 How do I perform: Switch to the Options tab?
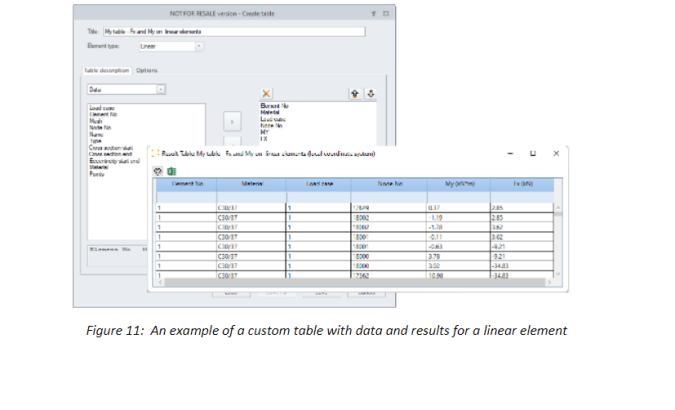[x=147, y=70]
